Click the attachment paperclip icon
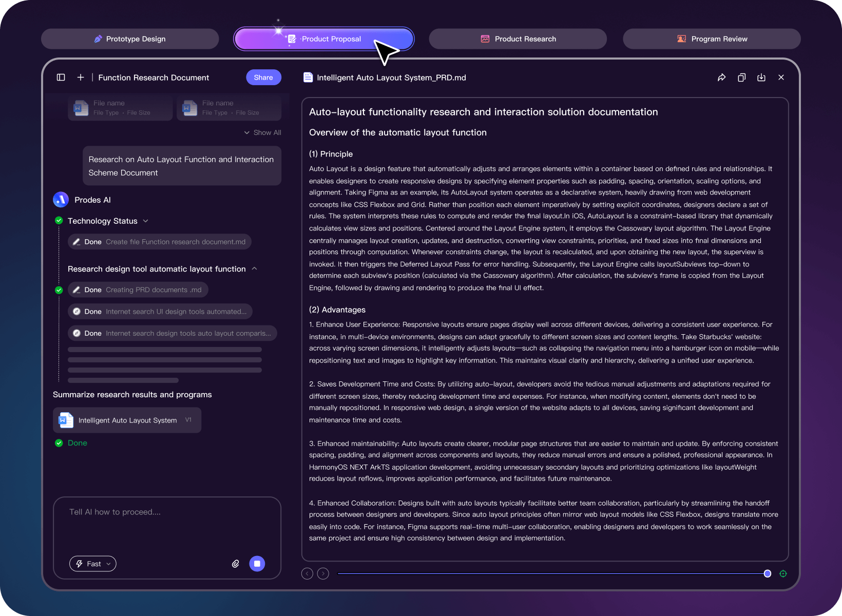 236,564
